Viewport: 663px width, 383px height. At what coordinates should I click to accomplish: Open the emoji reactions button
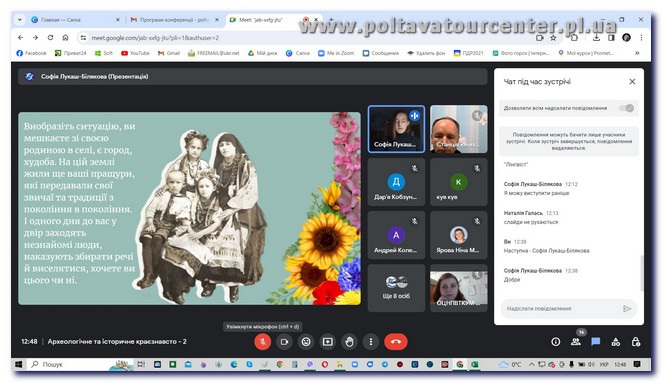coord(306,342)
